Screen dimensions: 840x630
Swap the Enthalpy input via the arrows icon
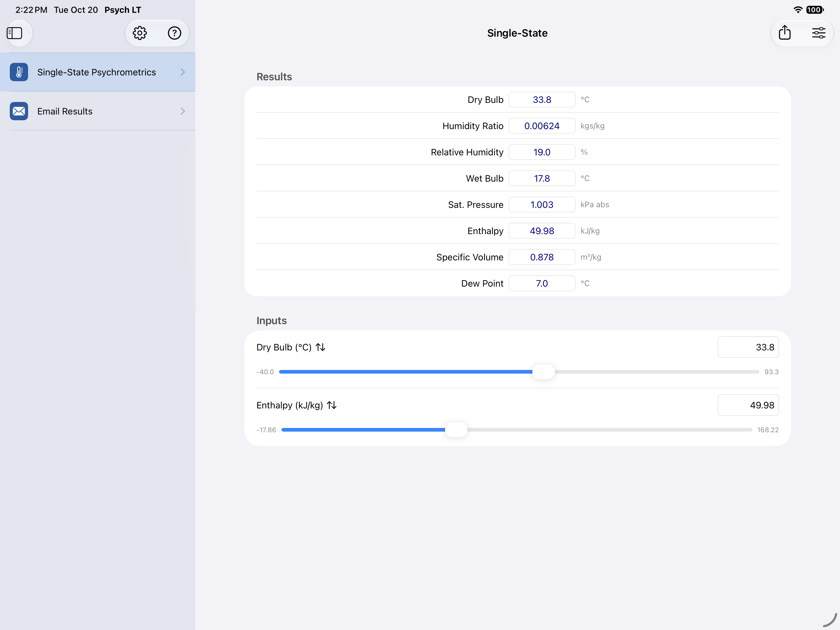332,405
